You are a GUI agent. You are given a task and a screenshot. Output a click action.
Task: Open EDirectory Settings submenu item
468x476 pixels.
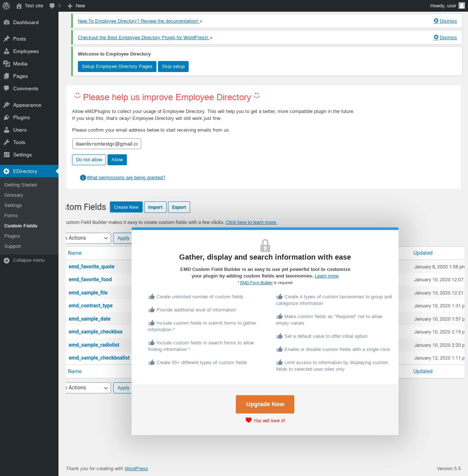13,205
